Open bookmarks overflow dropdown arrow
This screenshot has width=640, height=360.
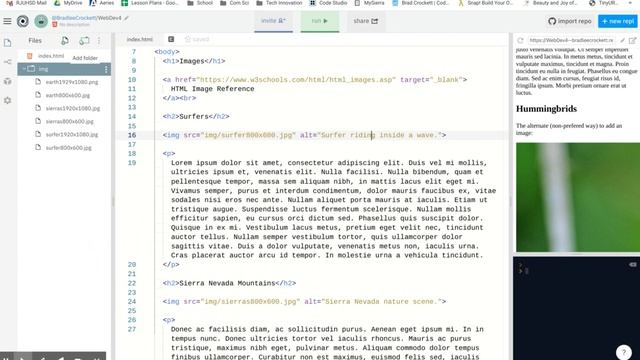631,3
